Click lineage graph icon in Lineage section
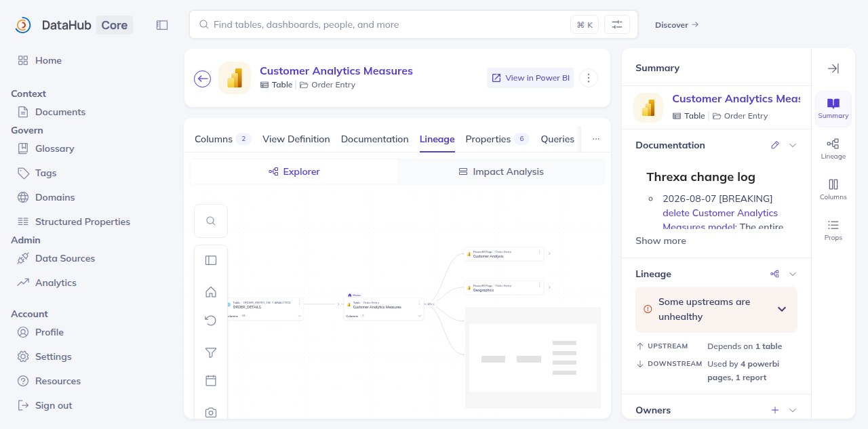The image size is (868, 429). (x=775, y=274)
